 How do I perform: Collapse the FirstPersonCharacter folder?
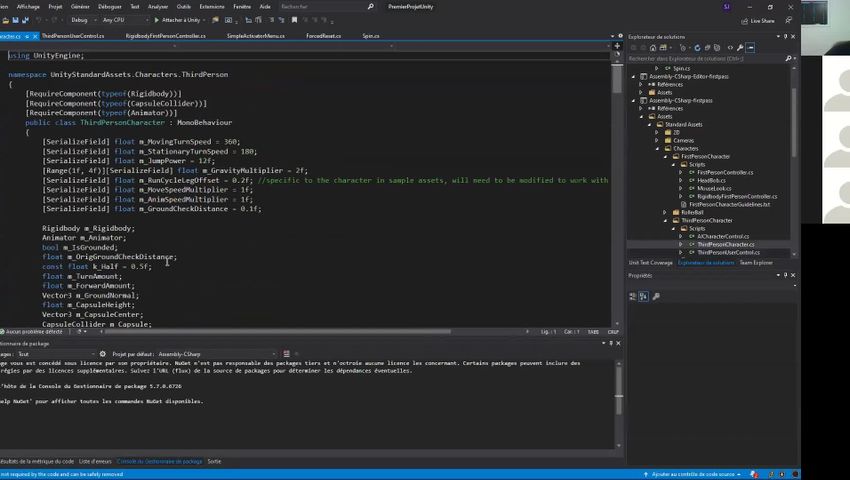(x=665, y=156)
